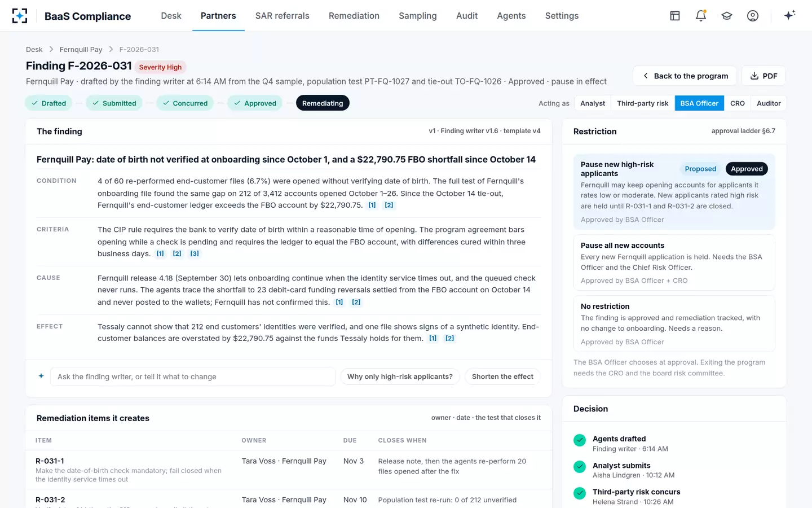Choose the Pause all new accounts restriction
This screenshot has height=508, width=812.
tap(674, 262)
